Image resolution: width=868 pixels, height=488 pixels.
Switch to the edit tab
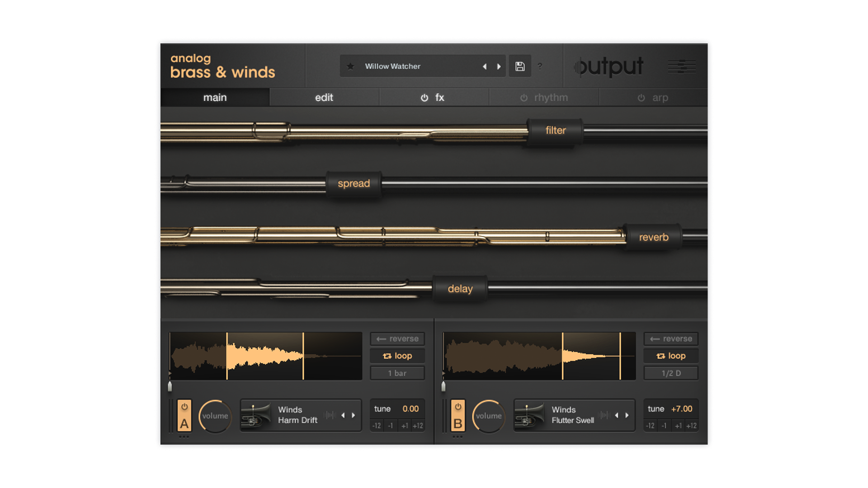coord(324,98)
